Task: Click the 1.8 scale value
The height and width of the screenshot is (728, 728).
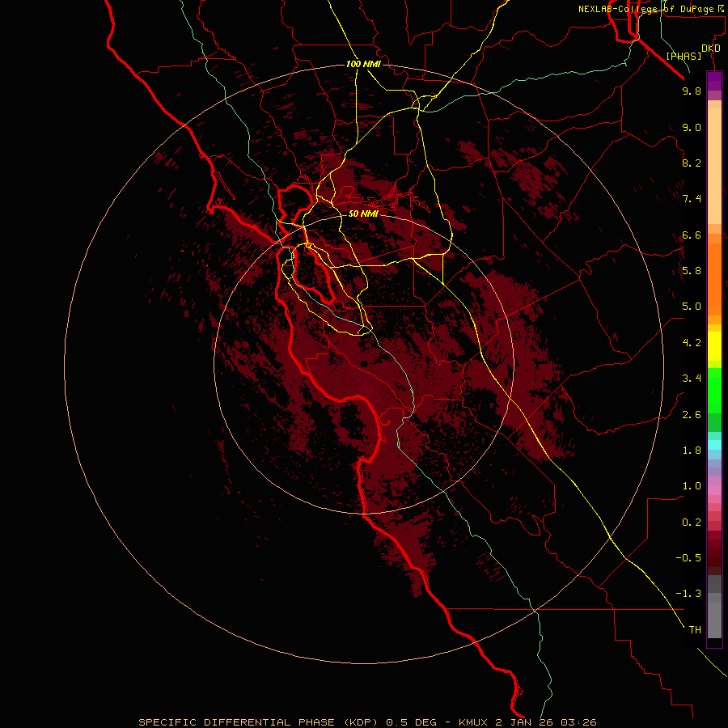Action: pos(692,451)
